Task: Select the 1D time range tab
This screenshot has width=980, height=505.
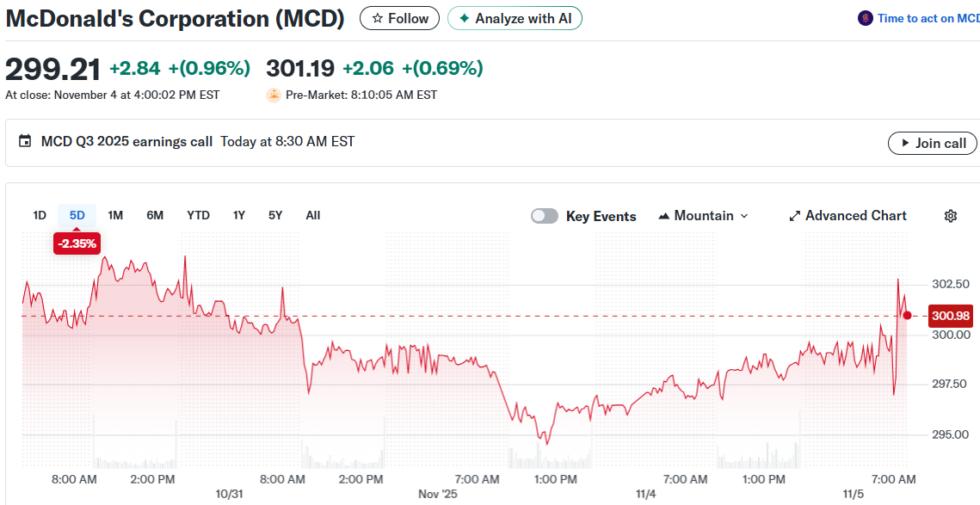Action: point(40,215)
